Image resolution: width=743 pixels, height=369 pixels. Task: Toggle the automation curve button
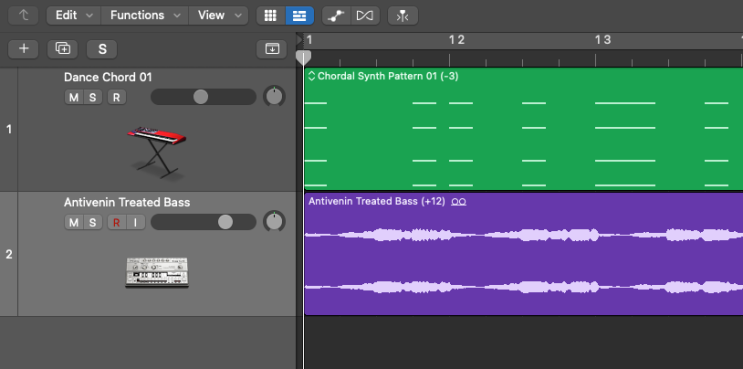point(336,16)
